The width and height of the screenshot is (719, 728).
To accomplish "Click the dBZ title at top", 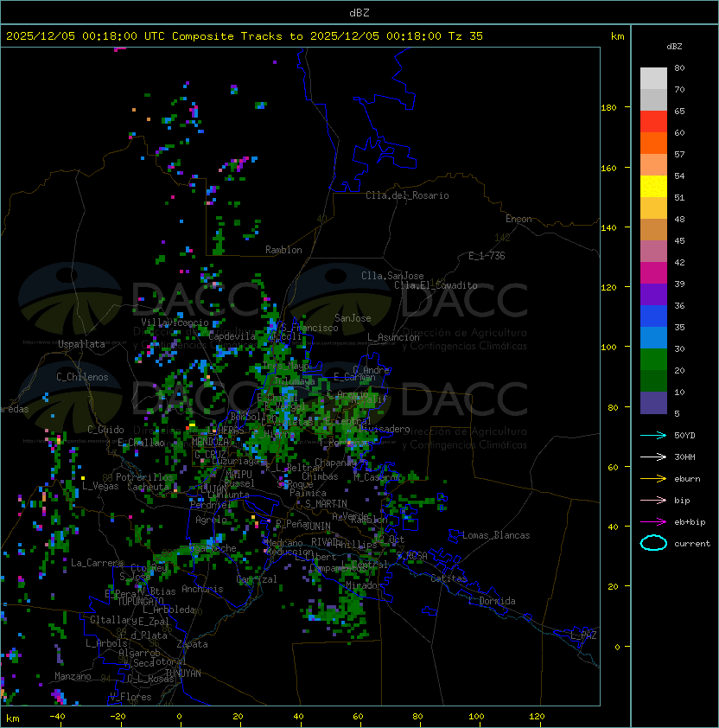I will coord(359,13).
